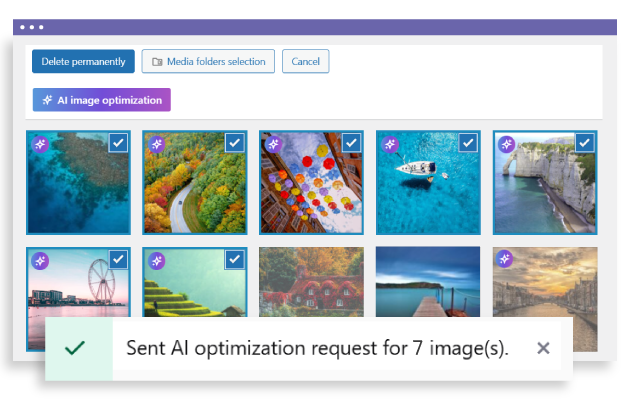
Task: Click AI sparkle badge on sunset canal image
Action: coord(504,259)
